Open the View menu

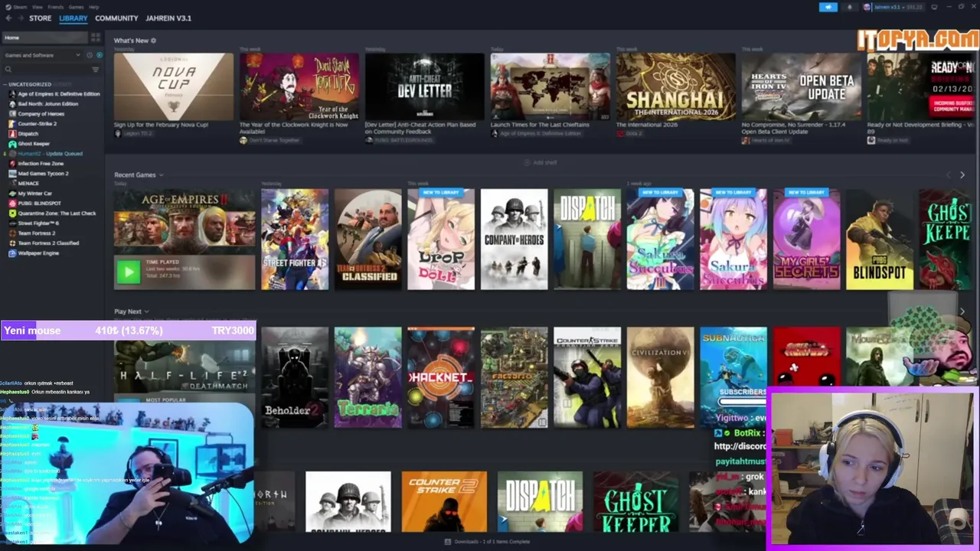point(37,7)
